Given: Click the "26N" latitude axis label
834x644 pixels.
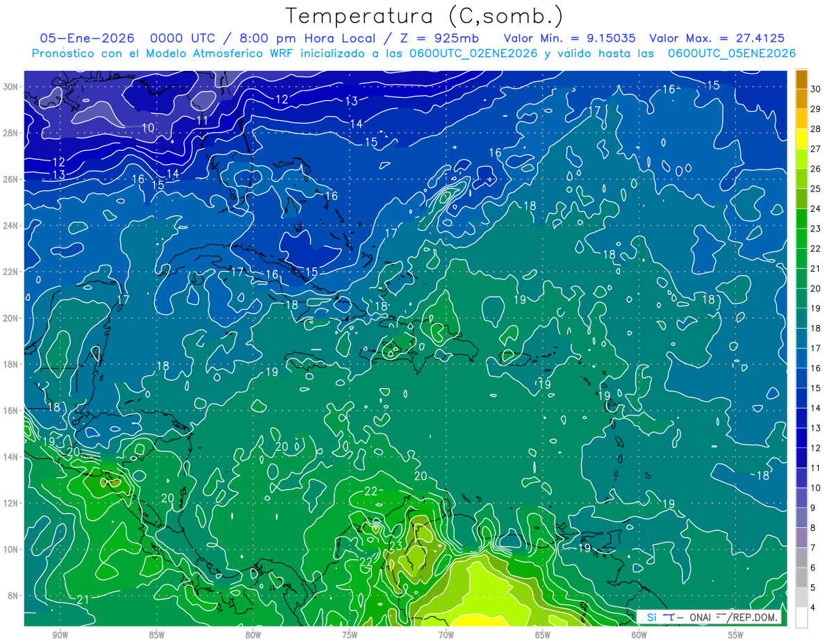Looking at the screenshot, I should click(x=12, y=179).
